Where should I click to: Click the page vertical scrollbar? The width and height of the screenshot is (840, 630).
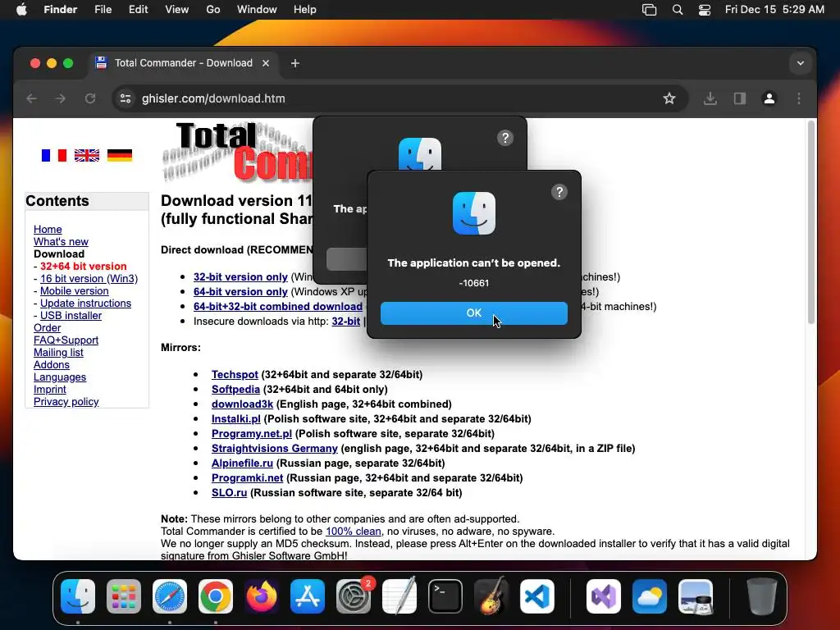coord(811,222)
